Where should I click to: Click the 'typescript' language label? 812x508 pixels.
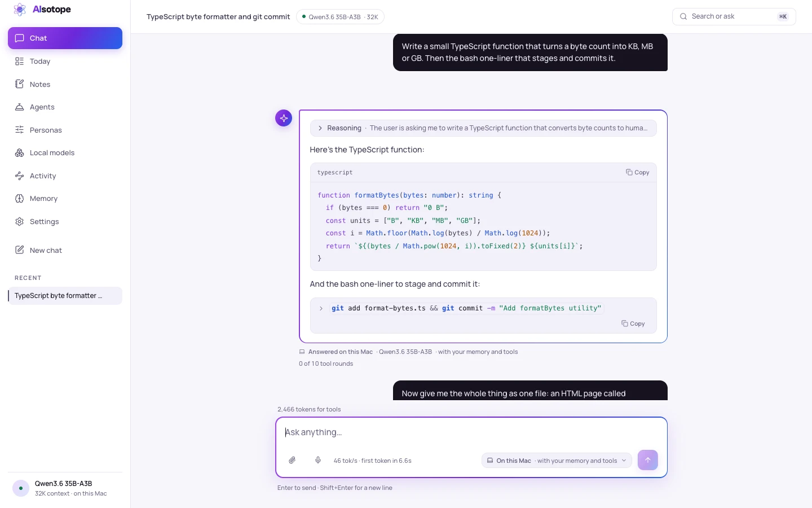335,172
